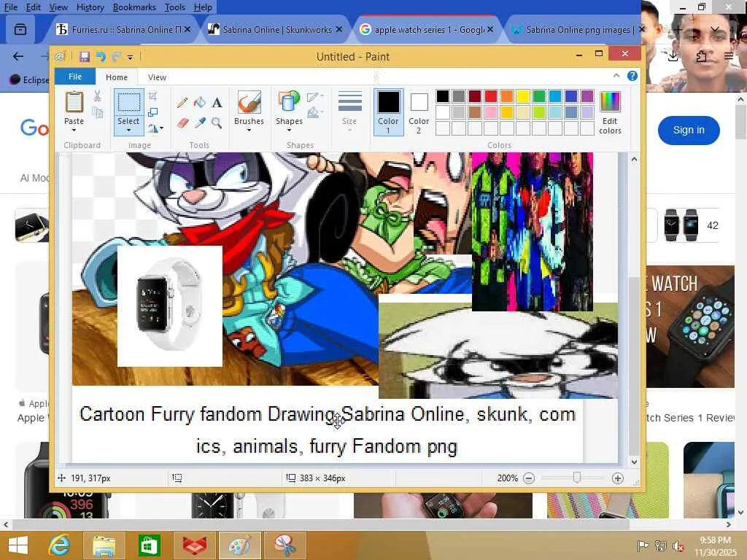Pick the Eraser tool
Viewport: 747px width, 560px height.
point(182,123)
